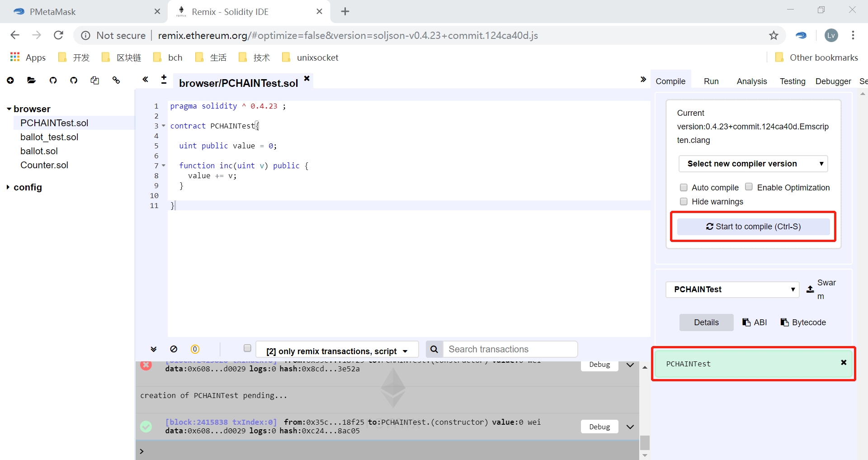Open the PCHAINTest contract dropdown
Viewport: 868px width, 460px height.
(732, 289)
